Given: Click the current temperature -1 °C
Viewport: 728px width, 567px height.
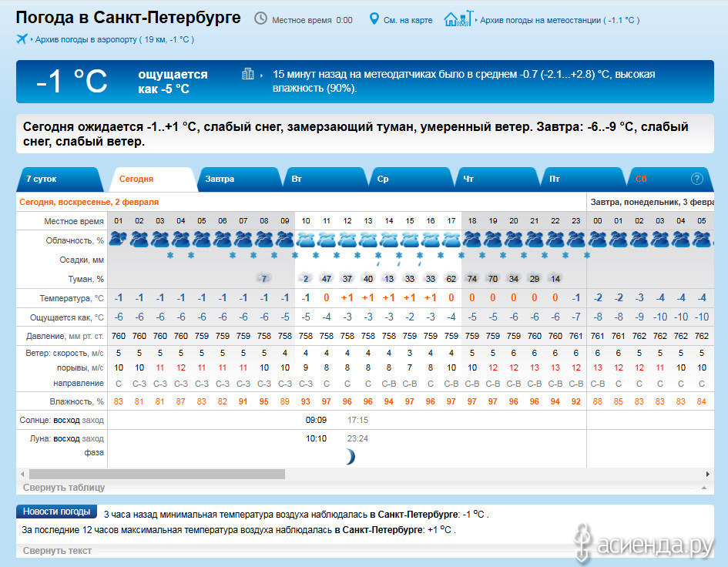Looking at the screenshot, I should coord(72,81).
